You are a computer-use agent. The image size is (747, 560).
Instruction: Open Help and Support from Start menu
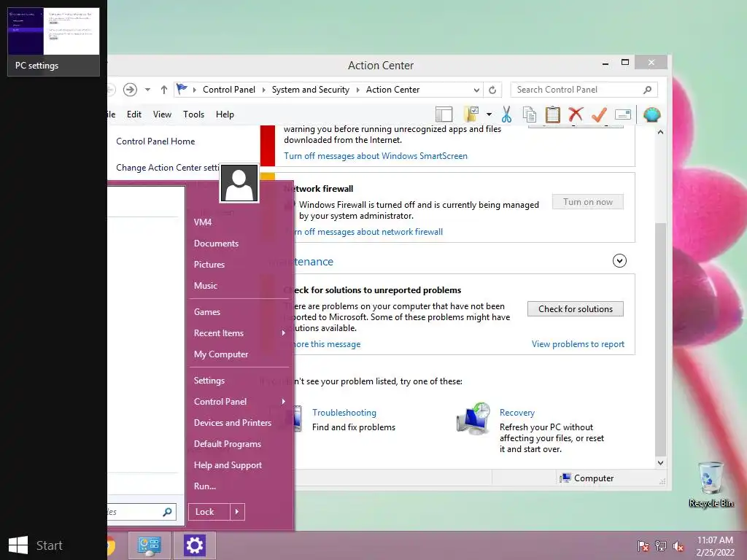(228, 465)
